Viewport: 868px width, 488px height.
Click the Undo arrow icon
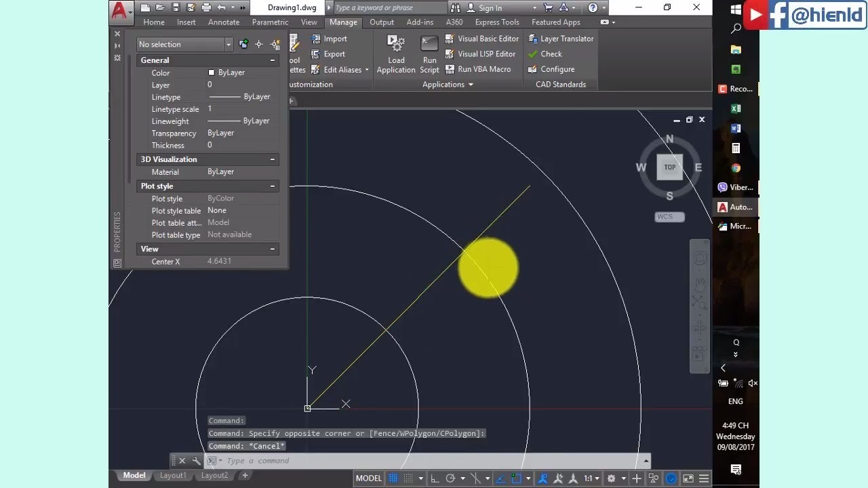tap(221, 7)
